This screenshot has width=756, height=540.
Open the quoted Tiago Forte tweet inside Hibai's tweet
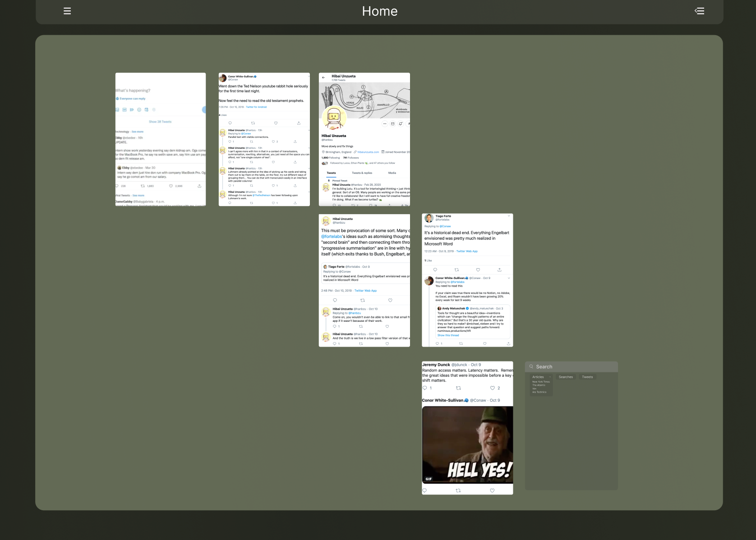coord(365,273)
